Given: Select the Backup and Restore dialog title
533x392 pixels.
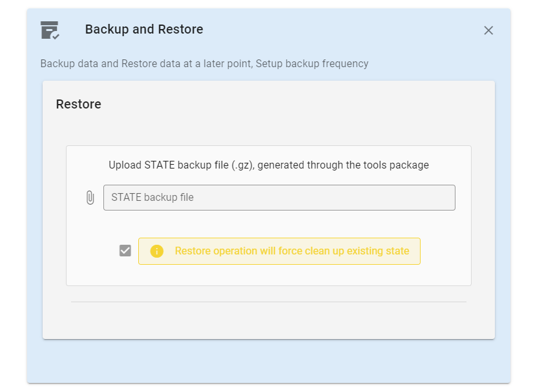Looking at the screenshot, I should pyautogui.click(x=144, y=29).
